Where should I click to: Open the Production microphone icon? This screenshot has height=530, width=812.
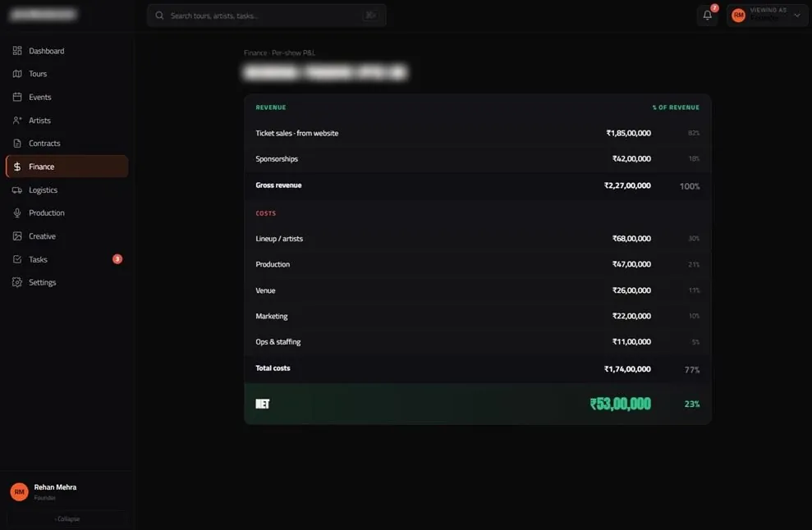(x=17, y=212)
